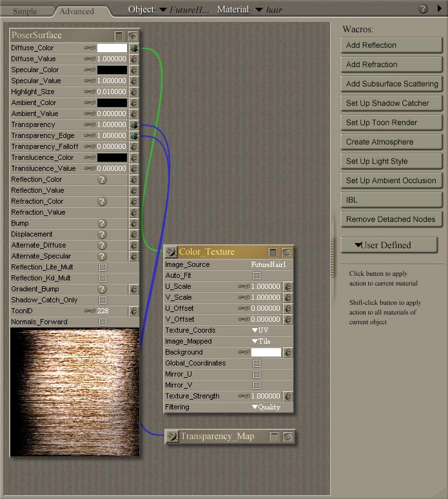Screen dimensions: 448x499
Task: Click the key animation icon beside Diffuse_Value
Action: [90, 59]
